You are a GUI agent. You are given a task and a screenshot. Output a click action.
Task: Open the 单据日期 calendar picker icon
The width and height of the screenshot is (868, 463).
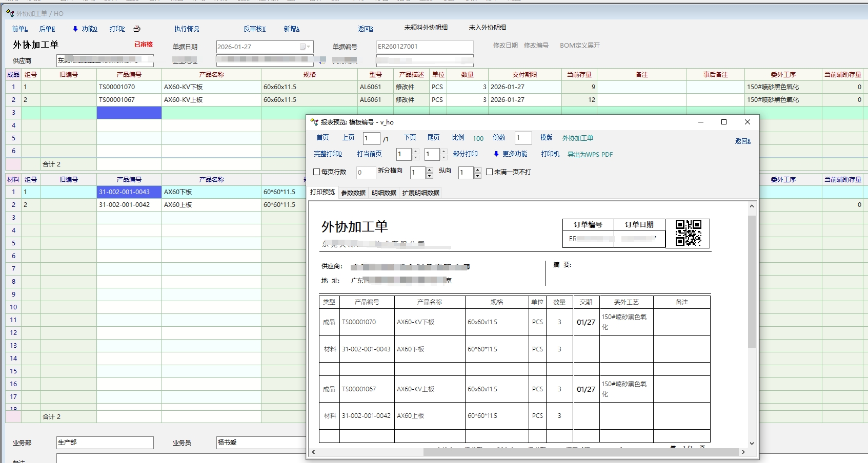302,47
